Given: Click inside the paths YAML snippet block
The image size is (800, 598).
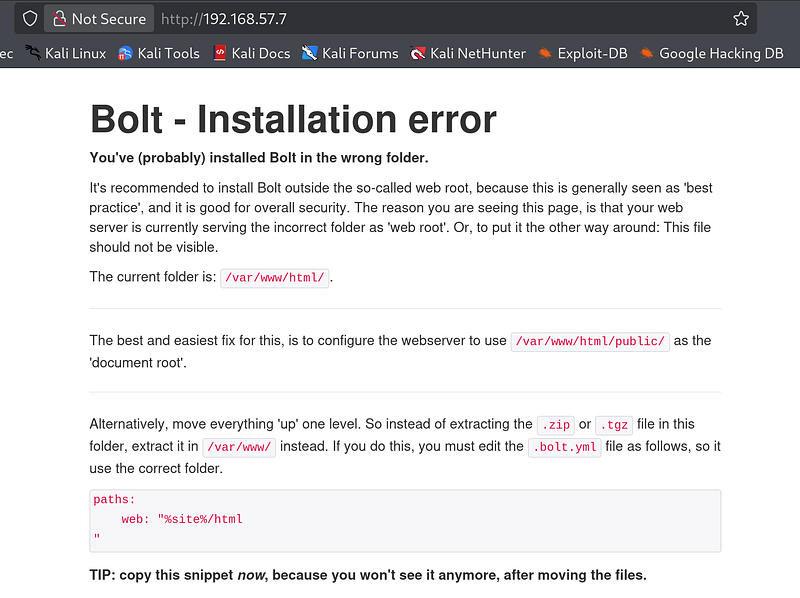Looking at the screenshot, I should [x=404, y=520].
